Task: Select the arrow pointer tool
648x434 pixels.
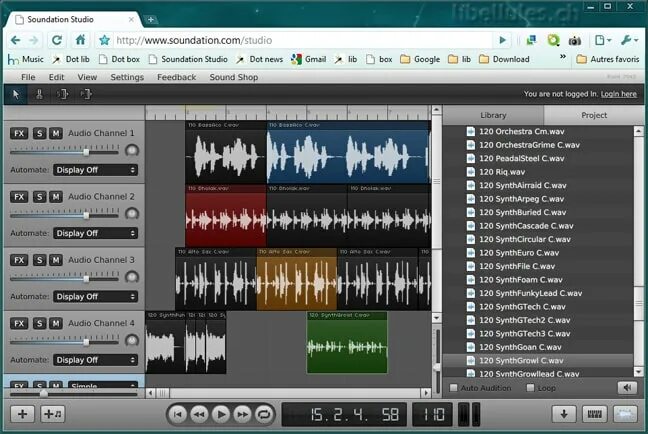Action: 16,94
